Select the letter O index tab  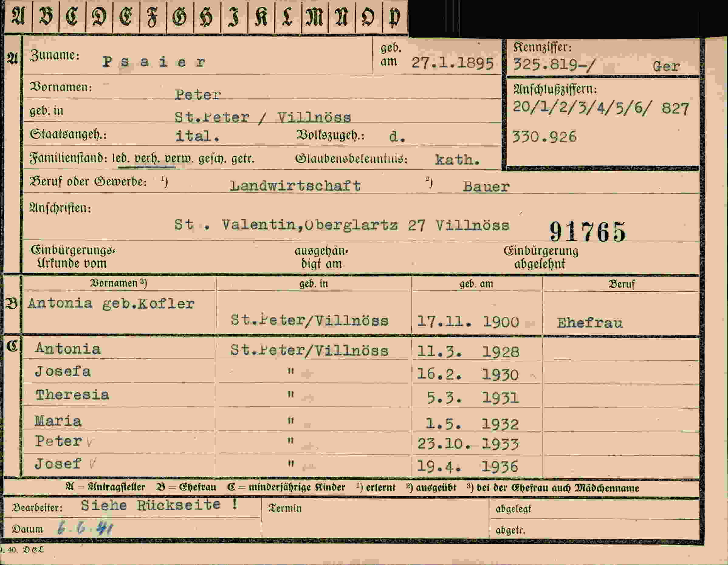pyautogui.click(x=369, y=17)
